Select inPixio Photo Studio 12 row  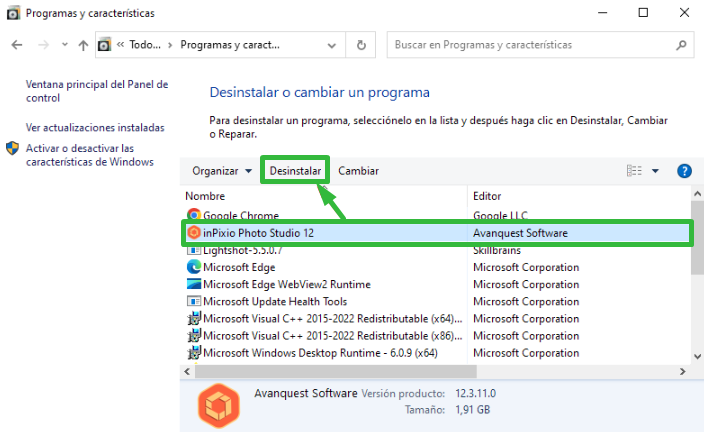coord(437,233)
